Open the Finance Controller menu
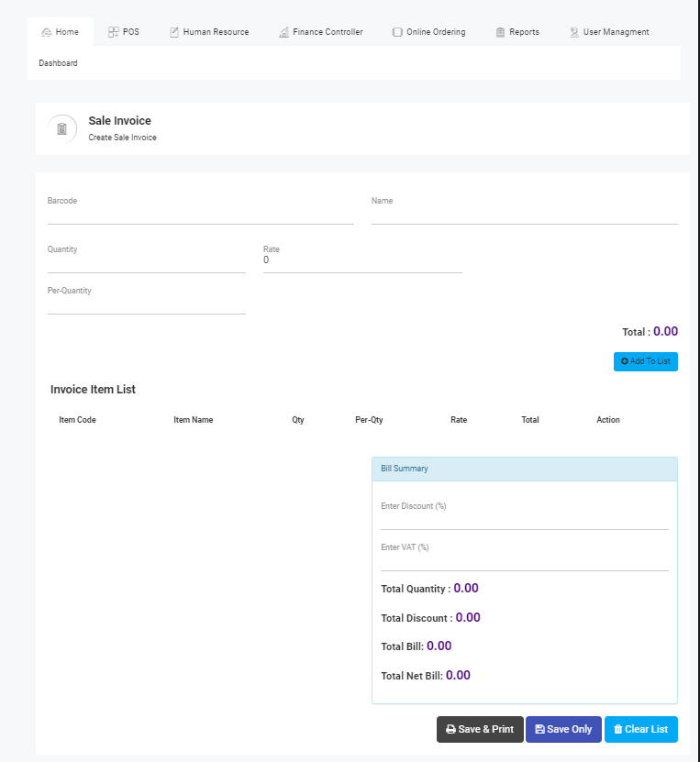The width and height of the screenshot is (700, 762). tap(328, 32)
